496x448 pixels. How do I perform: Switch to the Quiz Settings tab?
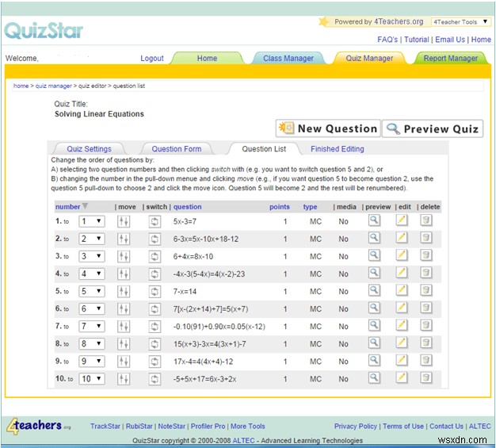pos(89,149)
